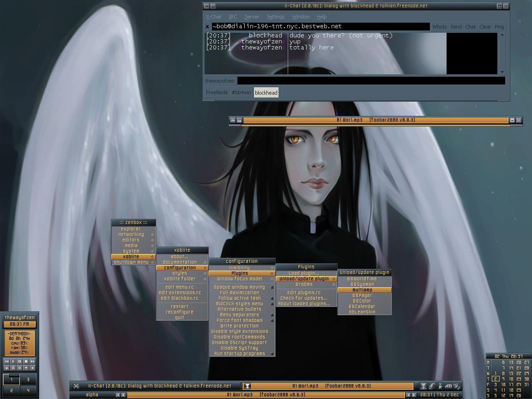Open the IRC menu in X-Chat

pyautogui.click(x=233, y=17)
